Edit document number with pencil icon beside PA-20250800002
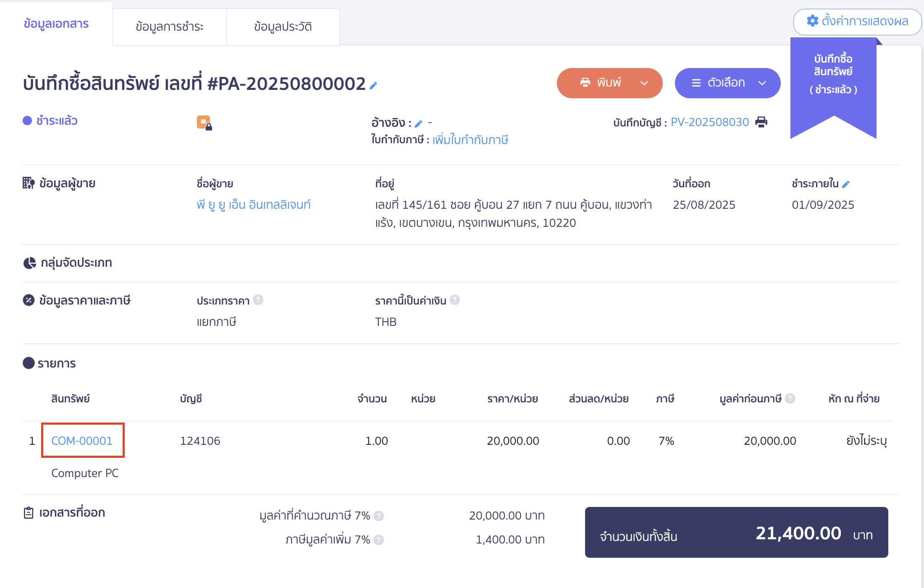The image size is (924, 588). [373, 86]
